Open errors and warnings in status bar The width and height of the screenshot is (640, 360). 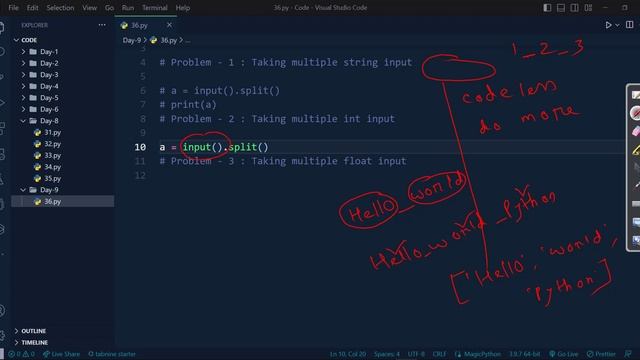tap(22, 354)
